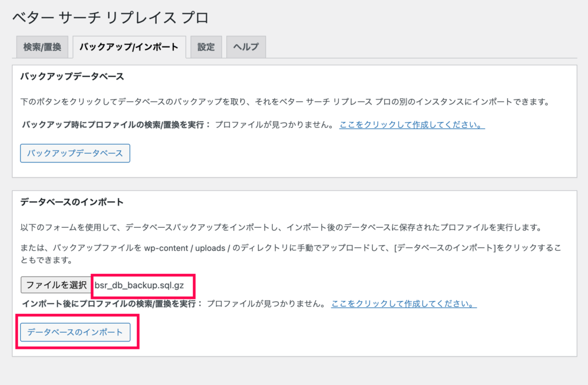
Task: Click the バックアップデータベース button
Action: pyautogui.click(x=75, y=153)
